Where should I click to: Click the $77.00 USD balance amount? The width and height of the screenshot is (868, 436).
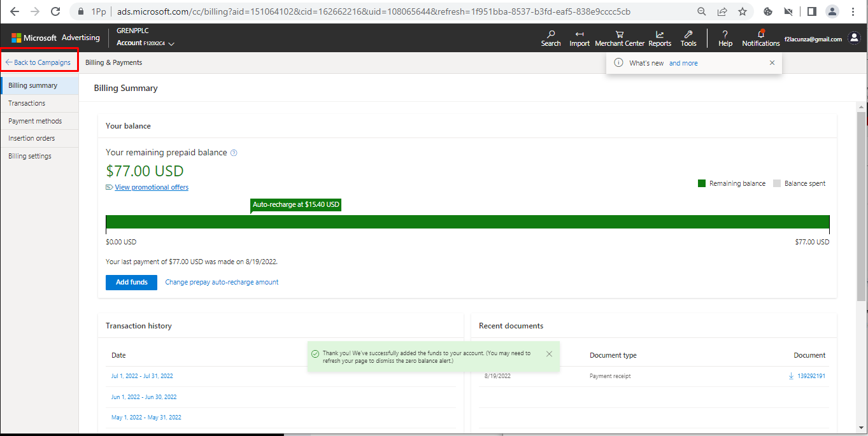[x=145, y=171]
